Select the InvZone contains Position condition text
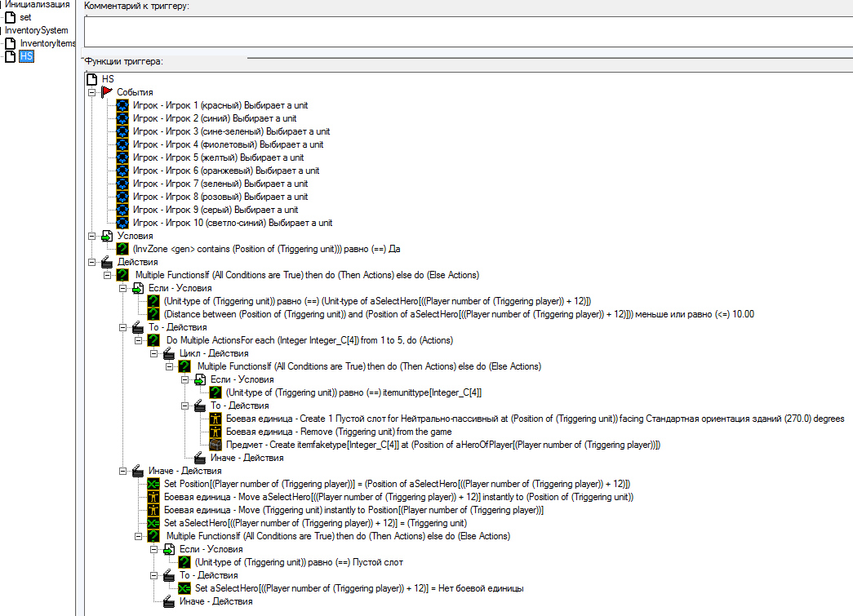The height and width of the screenshot is (616, 853). tap(267, 249)
